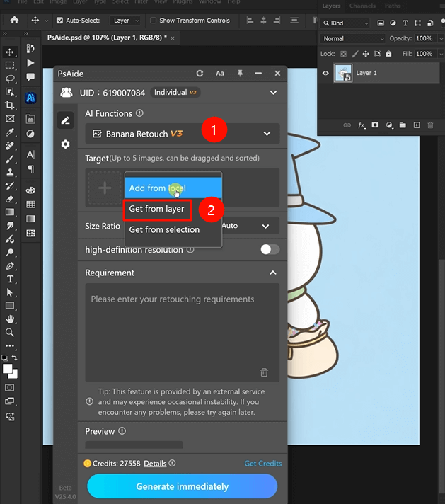Open the Get Credits link
The image size is (445, 504).
pyautogui.click(x=262, y=464)
